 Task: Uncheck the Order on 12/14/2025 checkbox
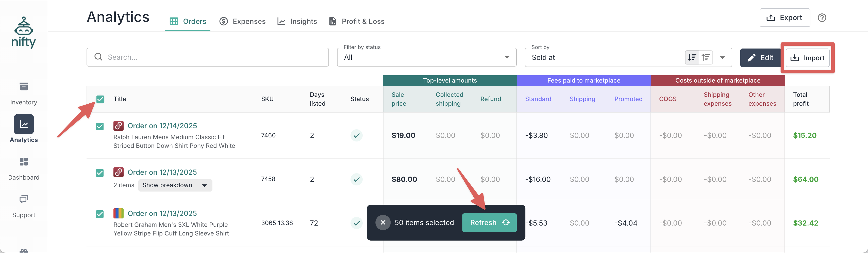[100, 126]
